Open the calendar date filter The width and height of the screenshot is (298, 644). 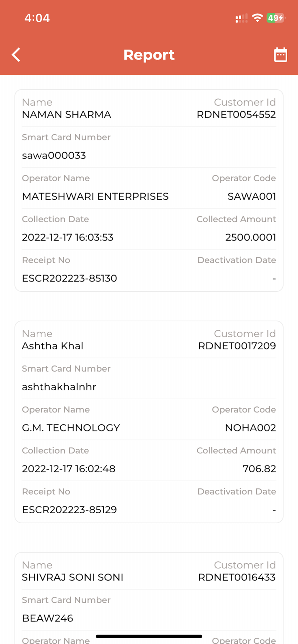[x=280, y=55]
